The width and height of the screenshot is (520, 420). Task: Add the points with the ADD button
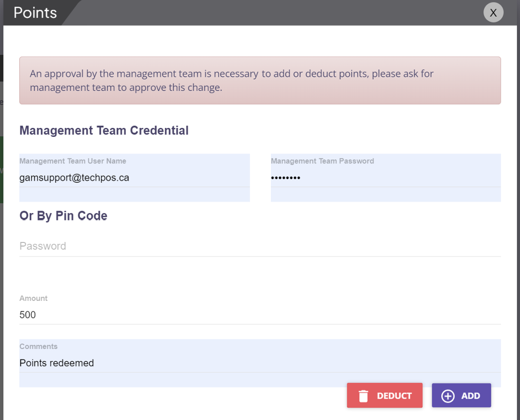[x=462, y=395]
